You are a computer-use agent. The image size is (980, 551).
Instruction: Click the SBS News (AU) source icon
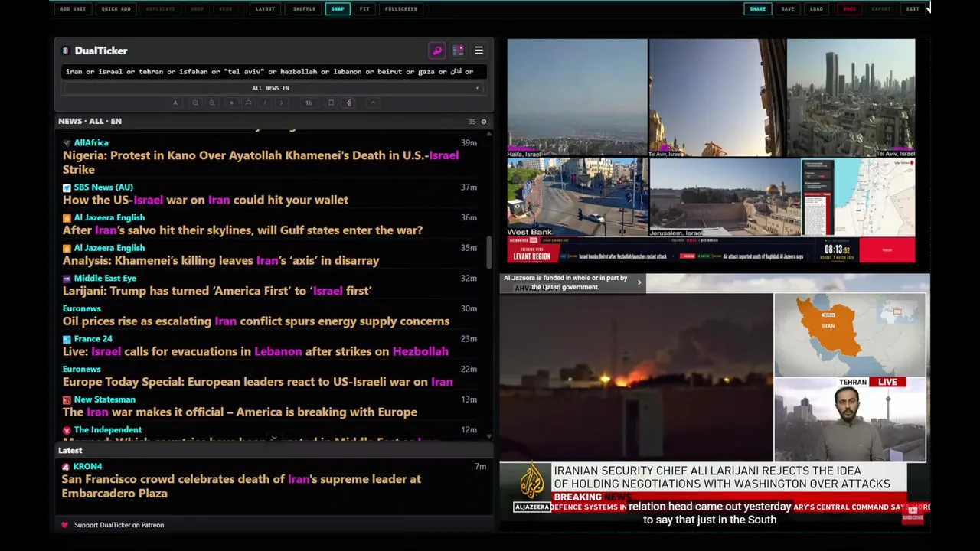[67, 187]
